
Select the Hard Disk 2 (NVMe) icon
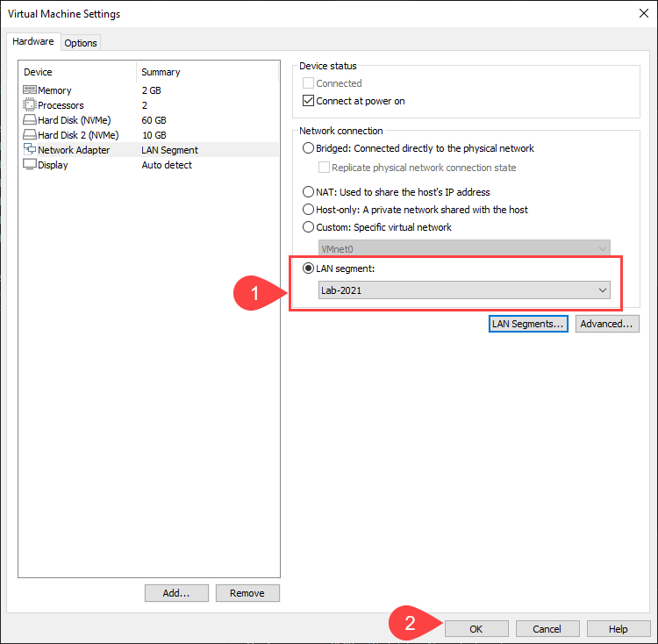pos(29,135)
